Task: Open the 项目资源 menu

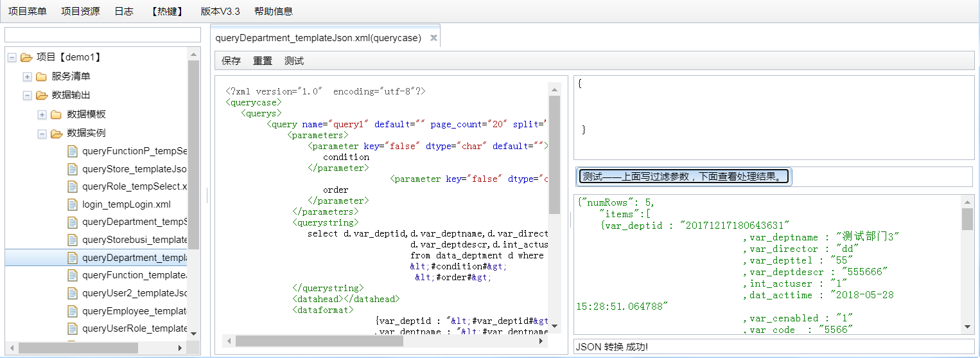Action: (x=80, y=11)
